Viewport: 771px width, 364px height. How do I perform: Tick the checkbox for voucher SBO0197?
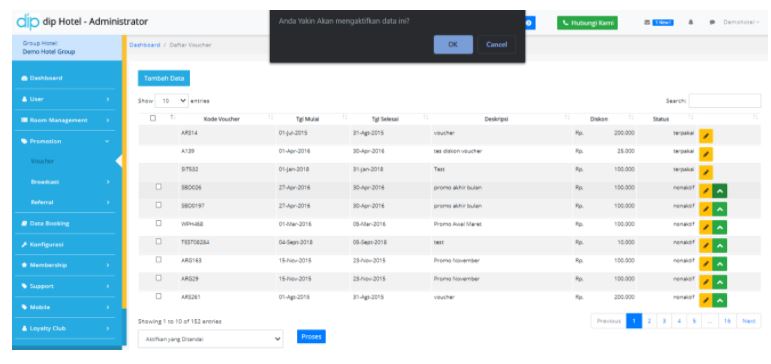click(x=158, y=205)
